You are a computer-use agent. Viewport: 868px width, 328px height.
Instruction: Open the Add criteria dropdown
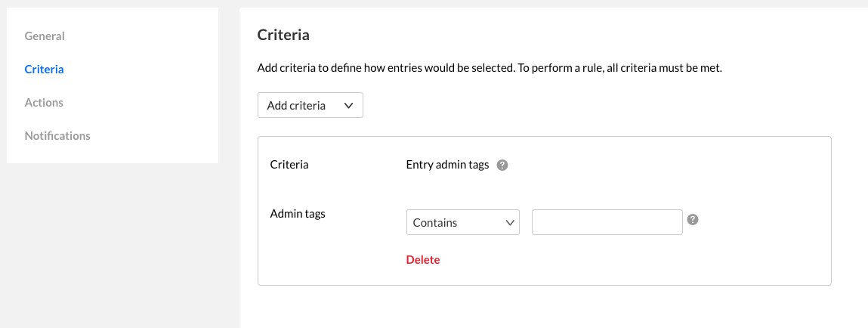310,106
